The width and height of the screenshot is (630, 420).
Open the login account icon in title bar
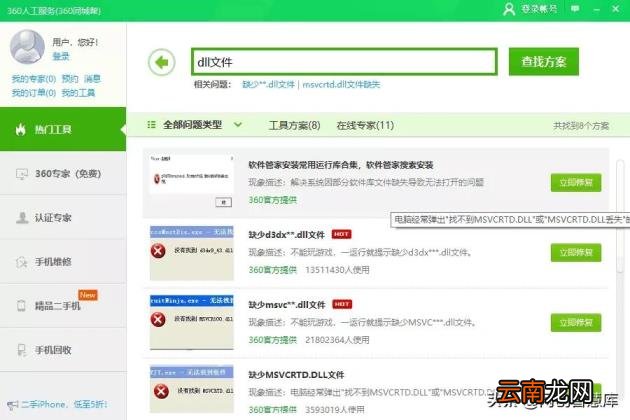coord(509,9)
